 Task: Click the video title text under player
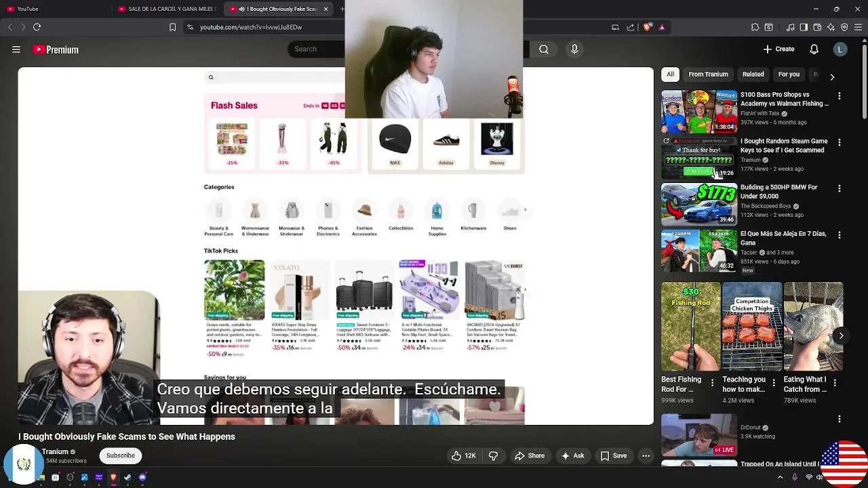pyautogui.click(x=127, y=436)
